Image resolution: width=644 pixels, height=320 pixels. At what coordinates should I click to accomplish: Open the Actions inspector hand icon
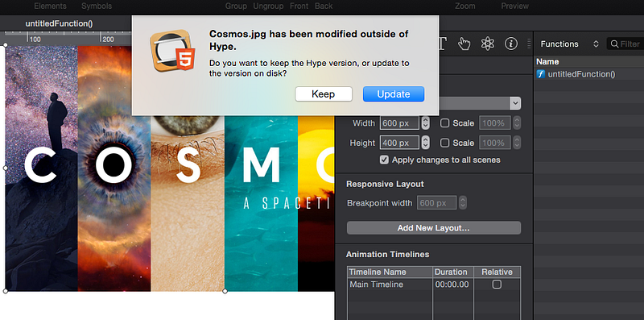tap(464, 44)
